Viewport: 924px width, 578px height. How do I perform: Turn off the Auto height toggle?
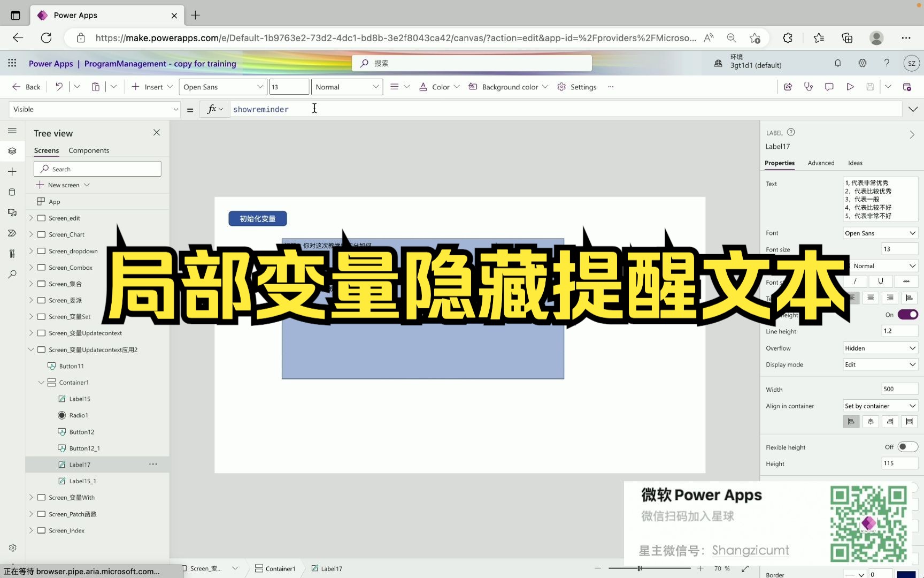(908, 315)
